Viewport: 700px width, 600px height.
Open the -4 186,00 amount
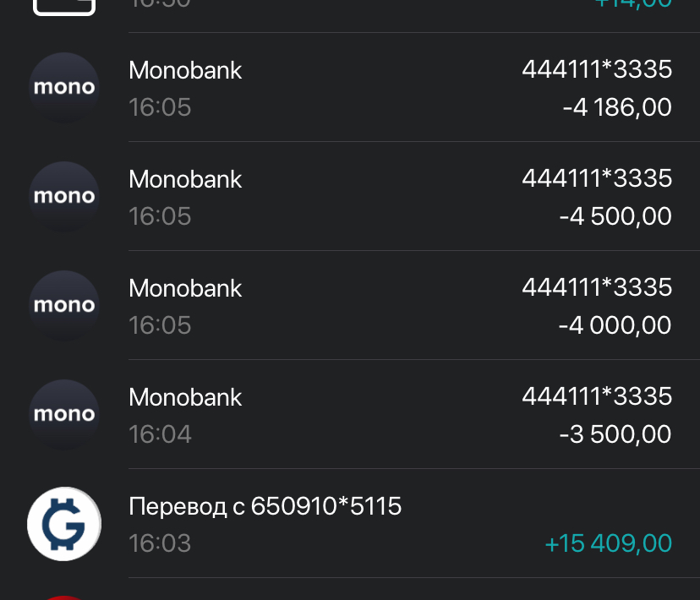click(x=617, y=107)
